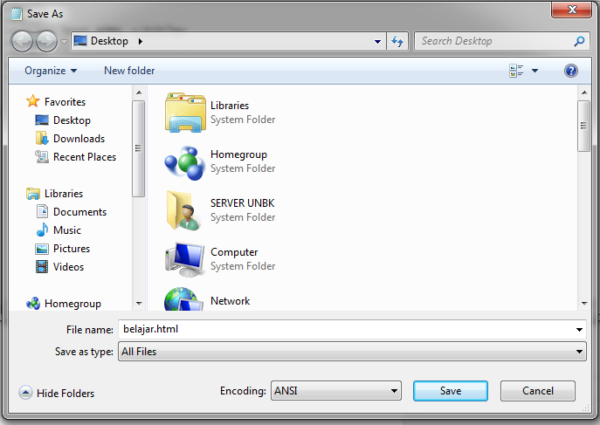Viewport: 600px width, 425px height.
Task: Click the back navigation arrow button
Action: (24, 41)
